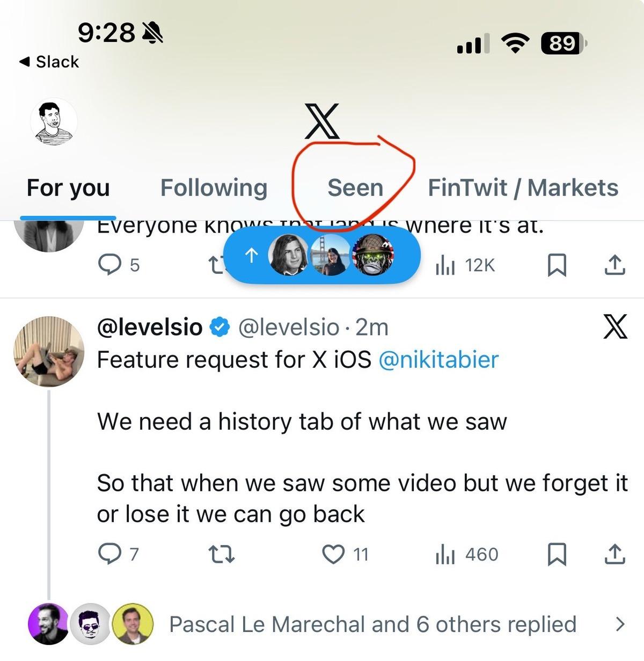Open the Grok icon on levelsio's post
The height and width of the screenshot is (661, 644).
[x=615, y=327]
